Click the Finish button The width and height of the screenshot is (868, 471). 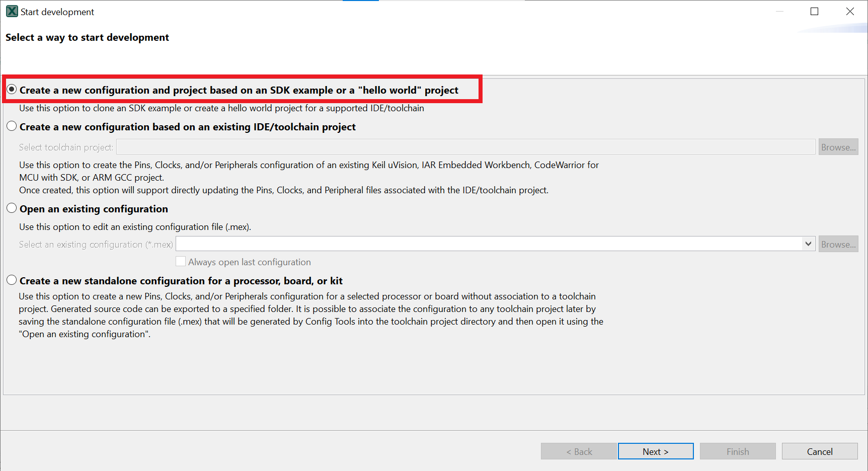click(x=737, y=451)
